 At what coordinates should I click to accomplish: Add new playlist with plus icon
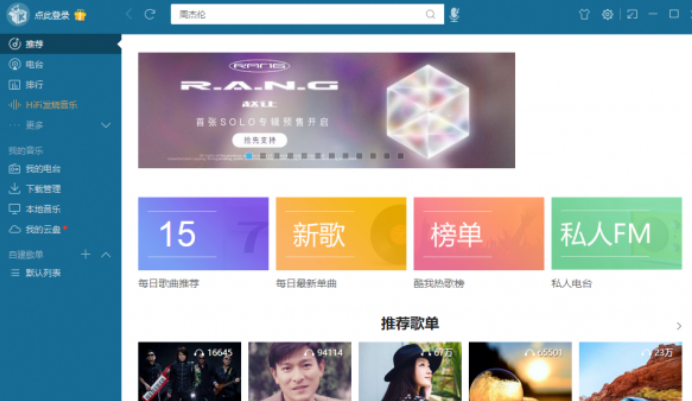click(86, 255)
